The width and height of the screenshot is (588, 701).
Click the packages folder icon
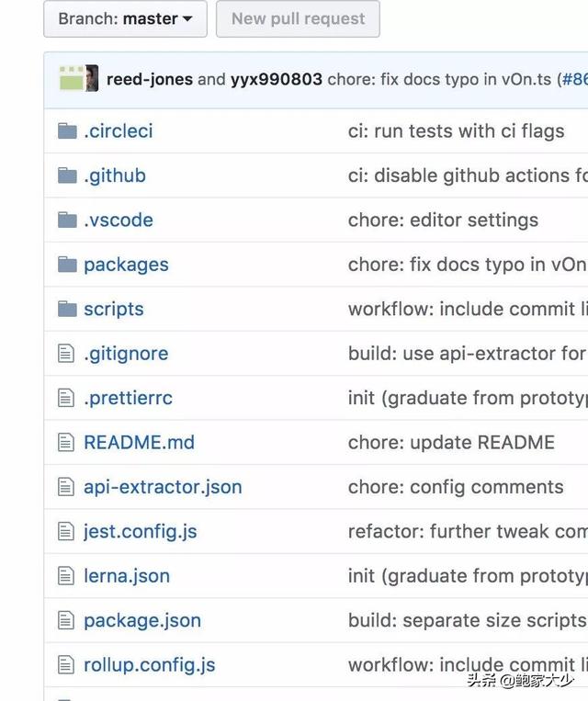click(x=67, y=265)
